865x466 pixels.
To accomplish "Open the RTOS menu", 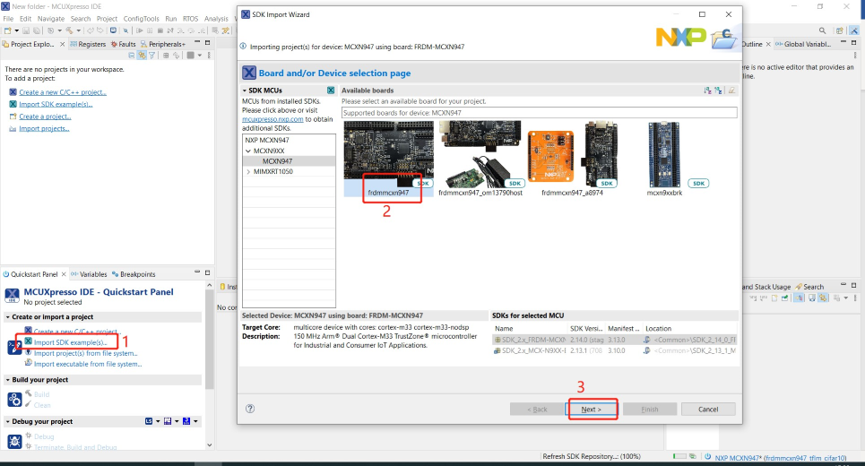I will [190, 19].
